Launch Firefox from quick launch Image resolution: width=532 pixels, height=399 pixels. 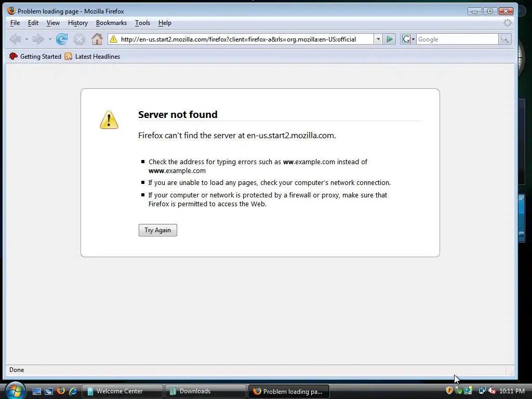click(61, 391)
